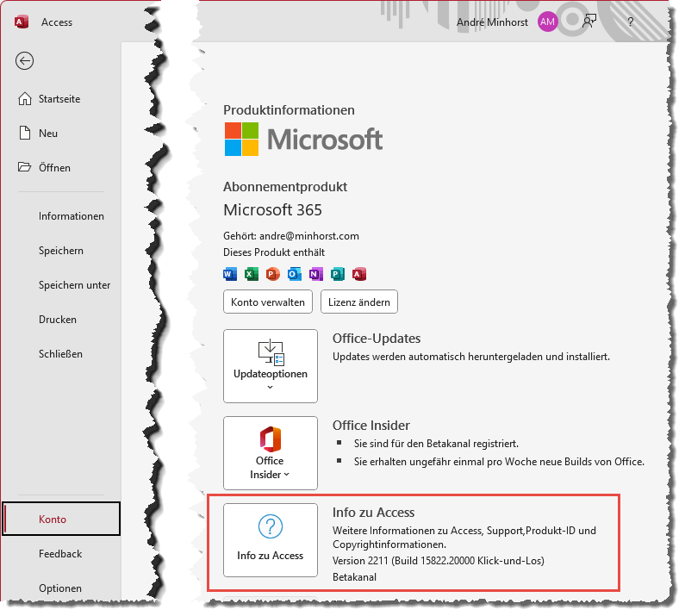Screen dimensions: 685x616
Task: Select Startseite in the sidebar
Action: point(59,99)
